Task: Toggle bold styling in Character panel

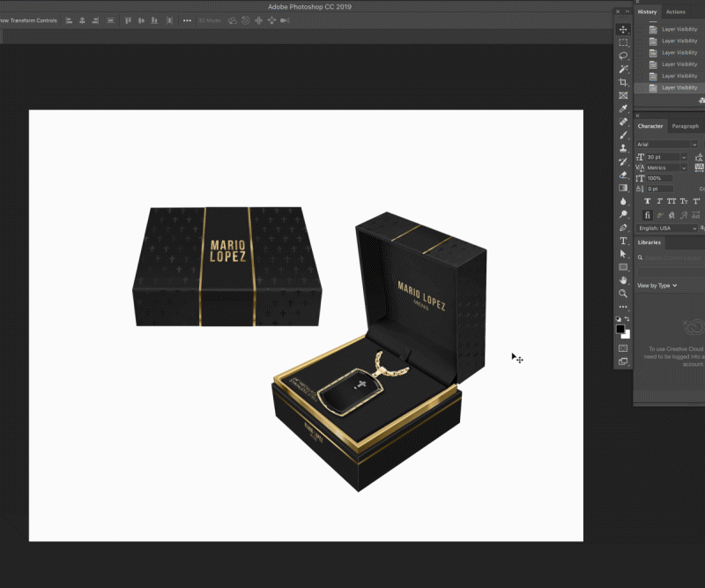Action: 648,200
